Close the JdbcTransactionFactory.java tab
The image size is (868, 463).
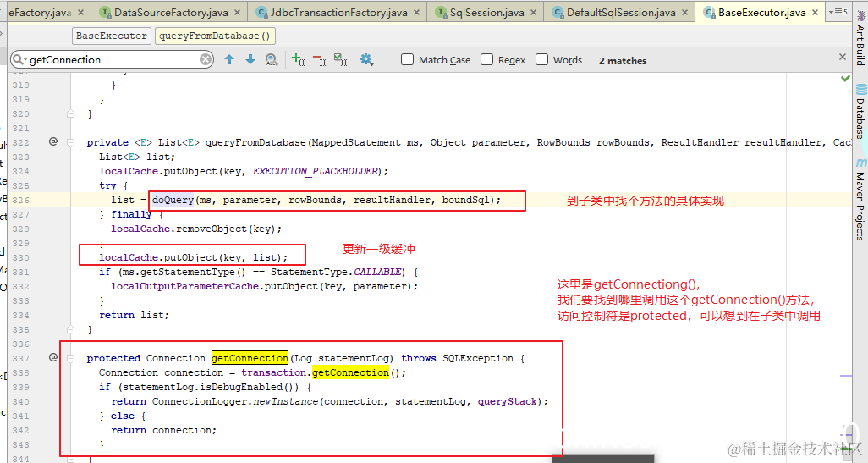[x=416, y=12]
